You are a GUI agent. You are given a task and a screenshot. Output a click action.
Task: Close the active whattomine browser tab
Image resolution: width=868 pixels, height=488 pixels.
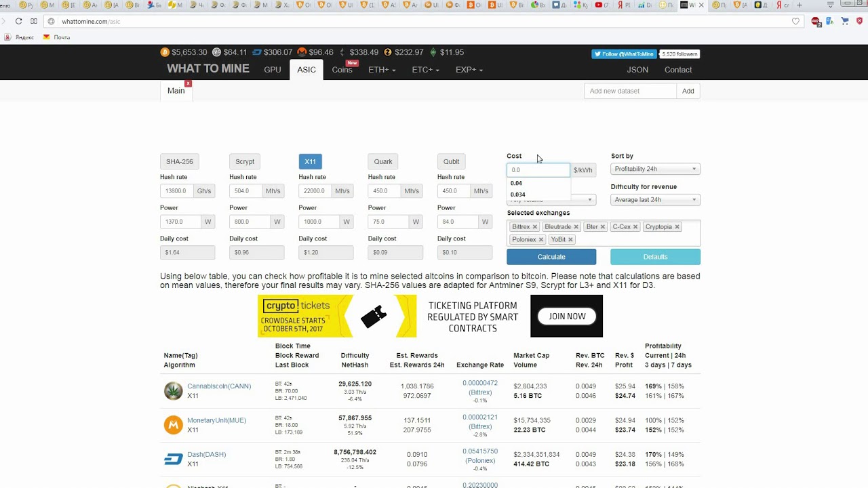point(701,5)
